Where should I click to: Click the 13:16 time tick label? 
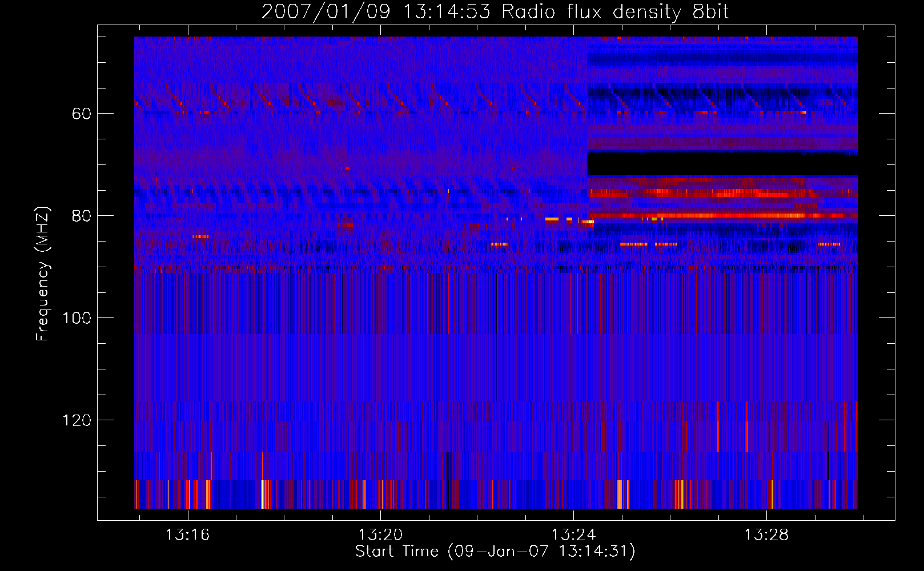coord(187,535)
